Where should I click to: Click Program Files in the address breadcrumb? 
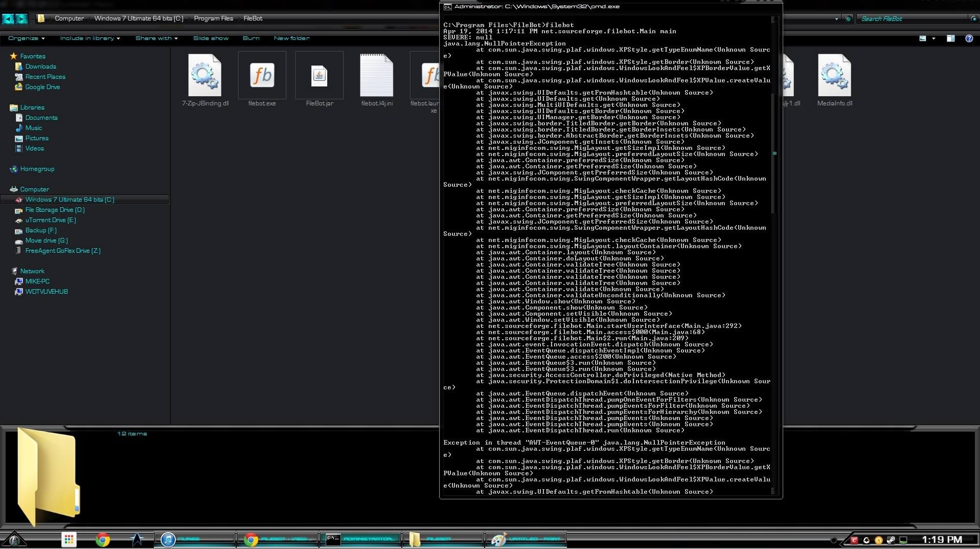(213, 18)
